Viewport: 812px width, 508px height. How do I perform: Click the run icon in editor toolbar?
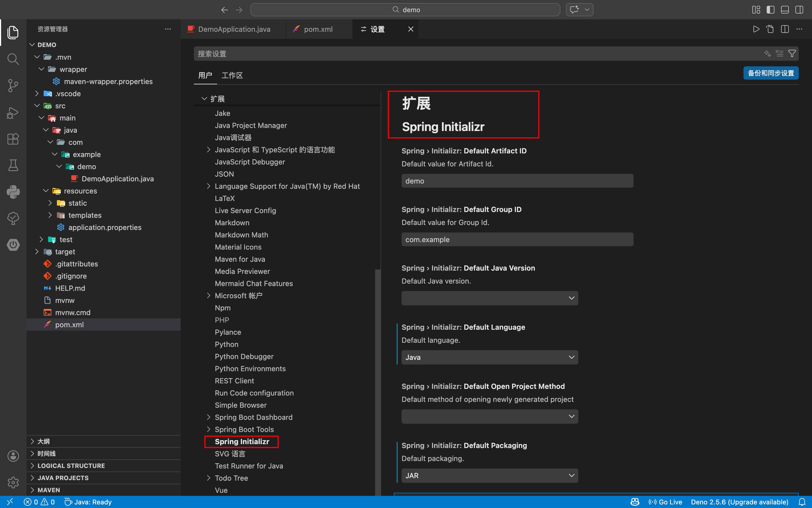756,29
